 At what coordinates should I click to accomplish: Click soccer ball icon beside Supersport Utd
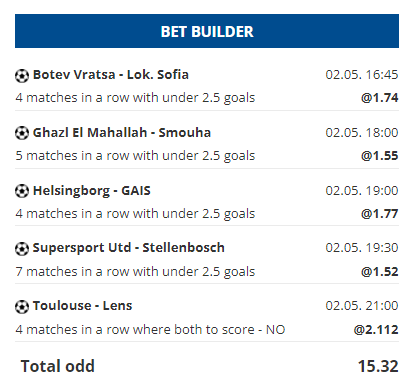point(22,249)
